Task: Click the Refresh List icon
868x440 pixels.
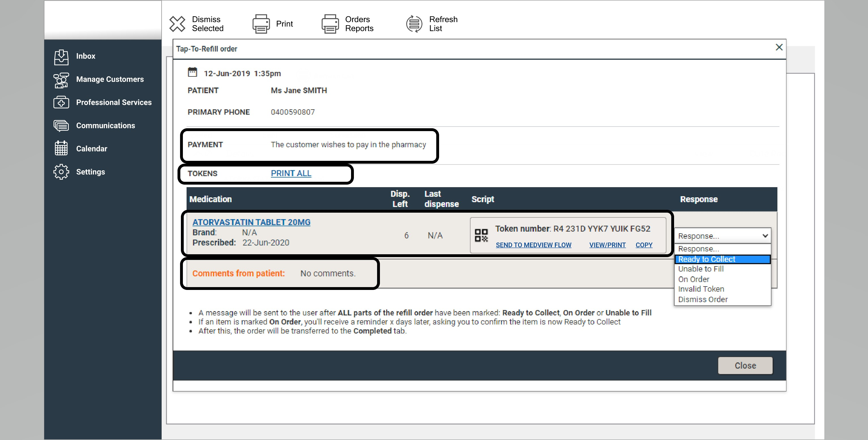Action: tap(414, 24)
